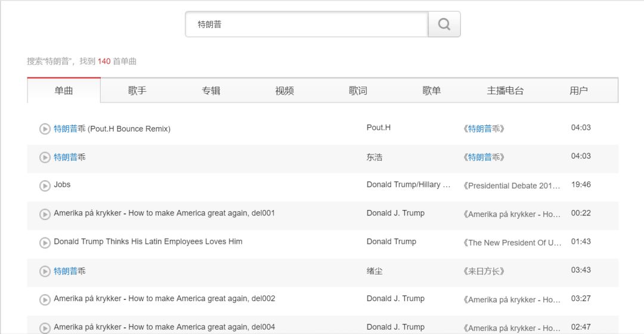Play the Jobs track
This screenshot has width=644, height=334.
(45, 185)
